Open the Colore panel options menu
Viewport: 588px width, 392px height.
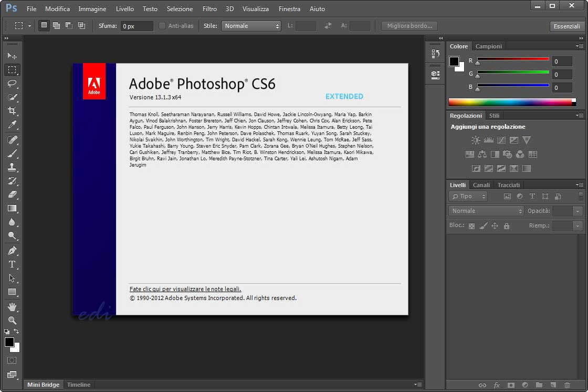pyautogui.click(x=580, y=46)
